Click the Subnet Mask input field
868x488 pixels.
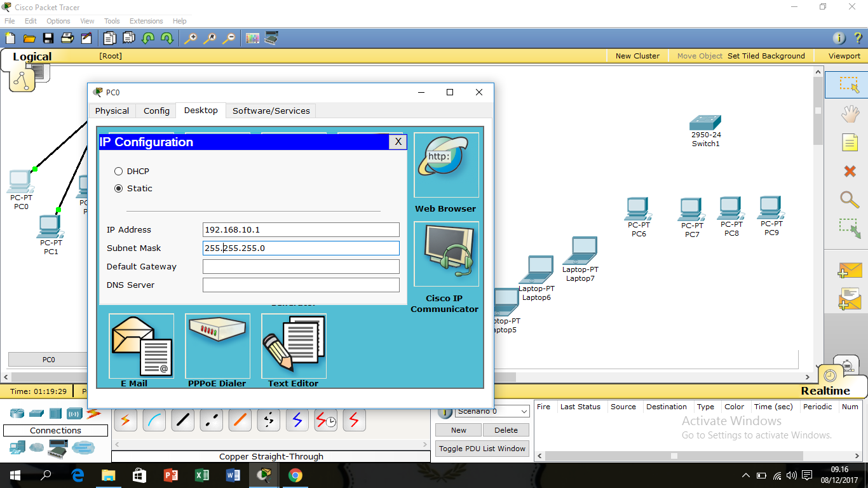[x=301, y=248]
